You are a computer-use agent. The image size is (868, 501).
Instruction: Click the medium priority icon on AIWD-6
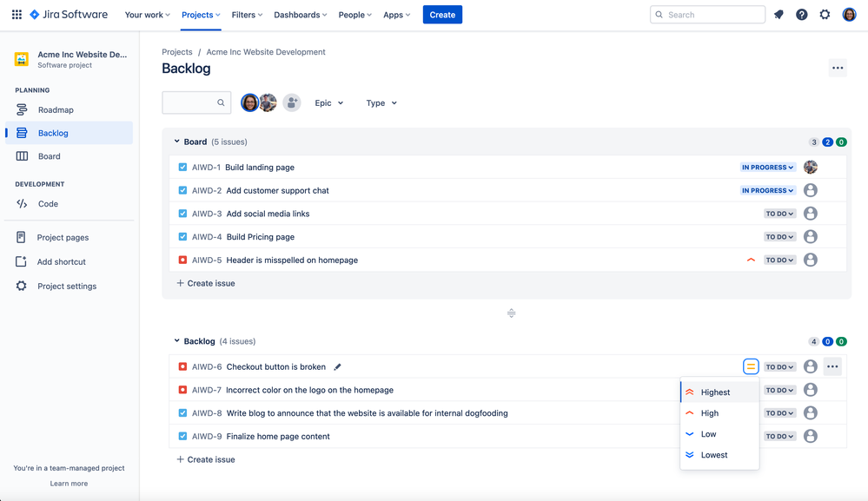pyautogui.click(x=751, y=366)
